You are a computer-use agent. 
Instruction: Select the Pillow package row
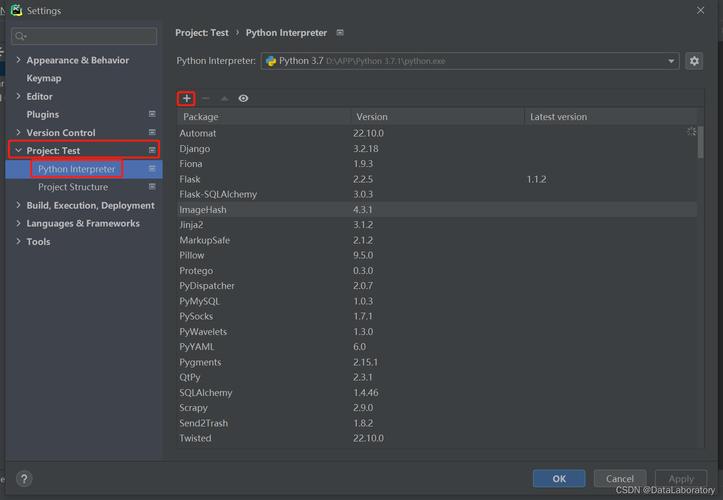tap(437, 255)
